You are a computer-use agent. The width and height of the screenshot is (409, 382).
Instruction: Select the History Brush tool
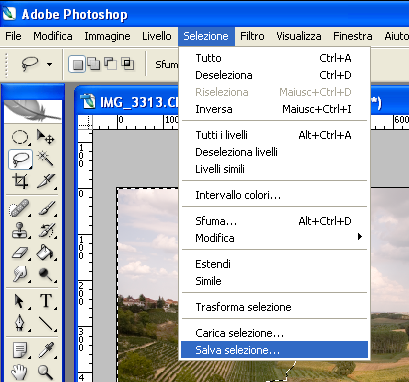tap(46, 230)
